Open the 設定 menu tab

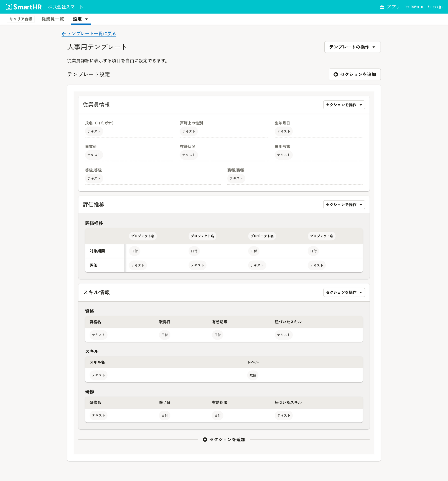point(78,19)
